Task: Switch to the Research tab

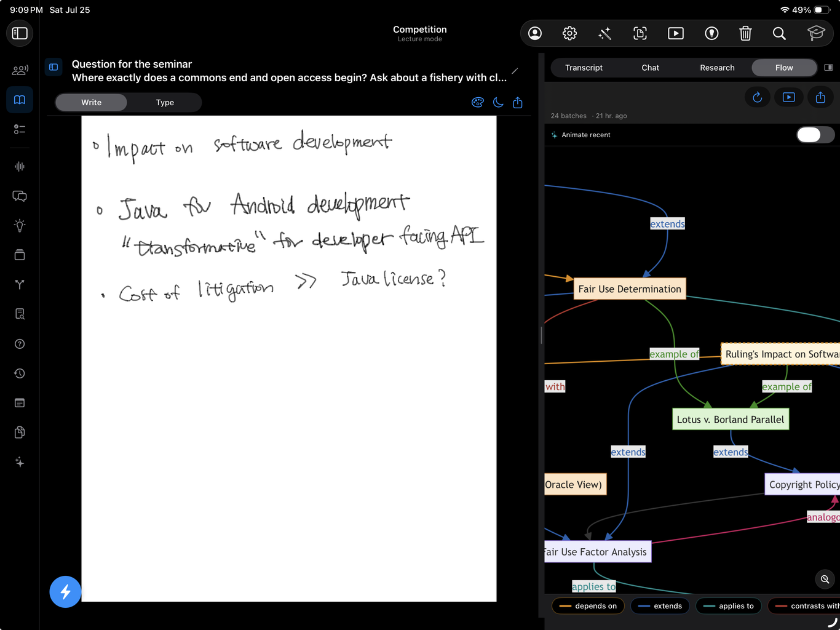Action: [x=717, y=68]
